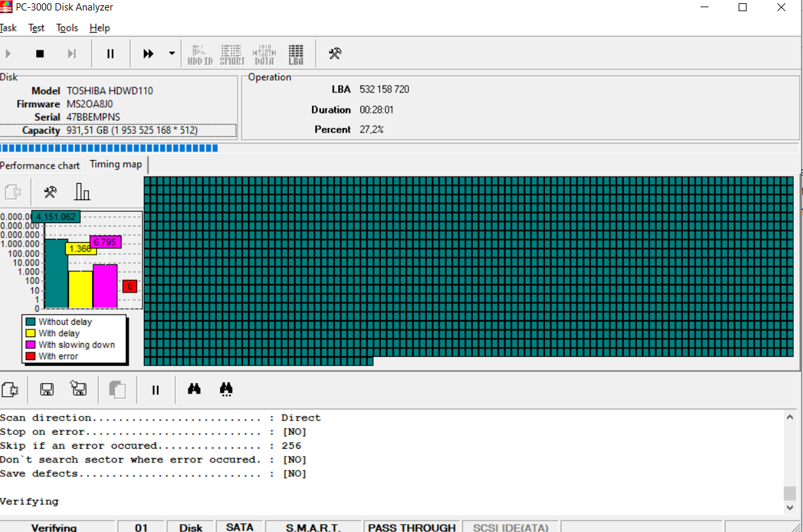Click the Disk status bar cell
Viewport: 803px width, 532px height.
191,527
